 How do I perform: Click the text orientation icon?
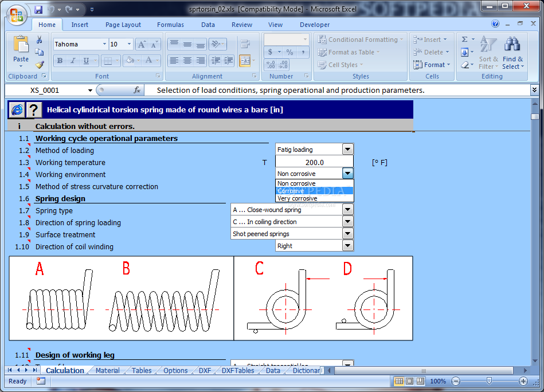[216, 44]
